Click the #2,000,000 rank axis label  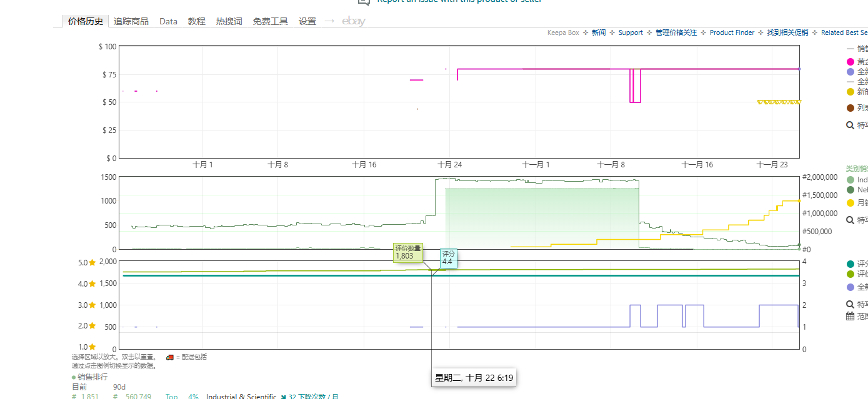click(819, 177)
